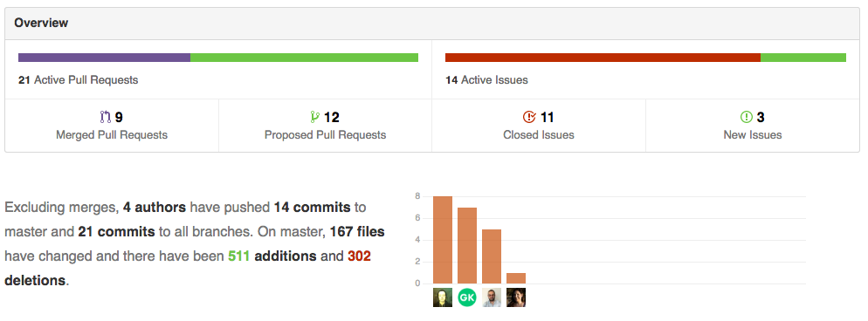This screenshot has height=321, width=868.
Task: Click the red segment of the issues bar
Action: [x=603, y=58]
